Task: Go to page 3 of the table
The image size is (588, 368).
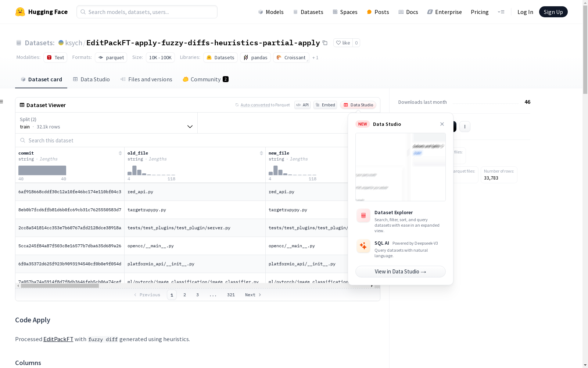Action: (x=197, y=295)
